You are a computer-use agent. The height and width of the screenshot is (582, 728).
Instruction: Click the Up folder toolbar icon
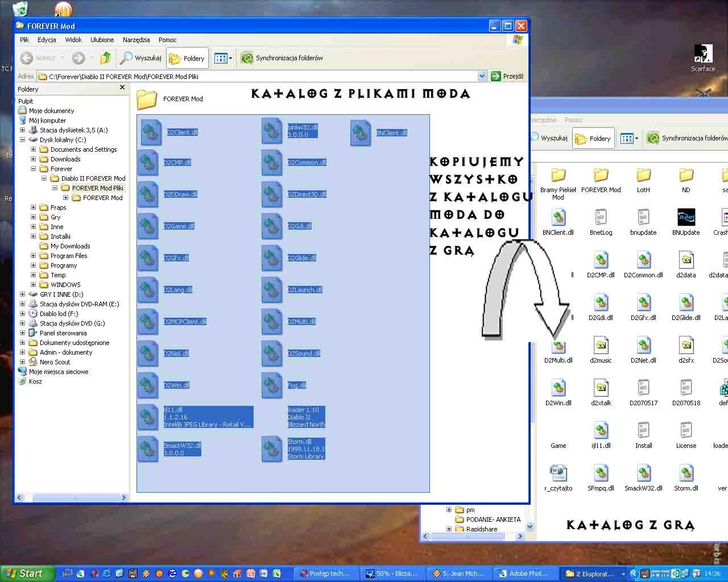pos(105,58)
